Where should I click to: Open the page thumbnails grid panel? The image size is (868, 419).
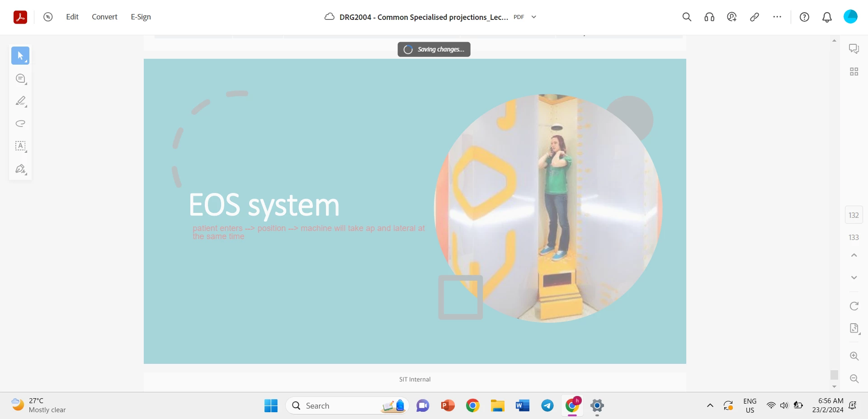(x=854, y=71)
